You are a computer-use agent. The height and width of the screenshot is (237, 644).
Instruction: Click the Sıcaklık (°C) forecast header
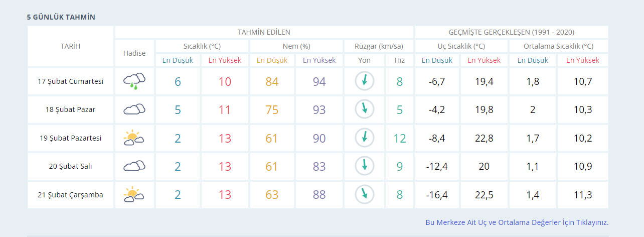tap(202, 46)
